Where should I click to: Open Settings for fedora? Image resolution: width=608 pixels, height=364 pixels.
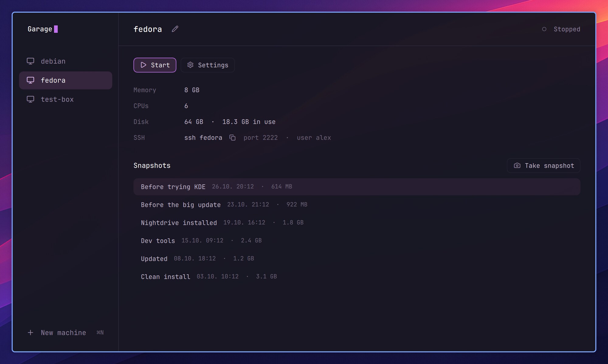(x=208, y=65)
